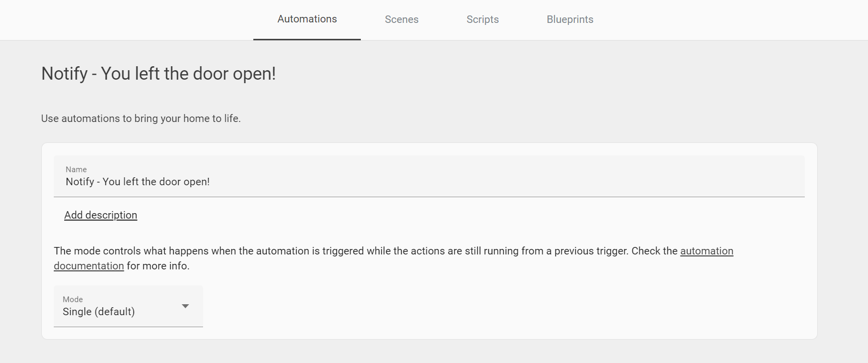Click the underlined documentation word in the paragraph
868x363 pixels.
(x=89, y=265)
